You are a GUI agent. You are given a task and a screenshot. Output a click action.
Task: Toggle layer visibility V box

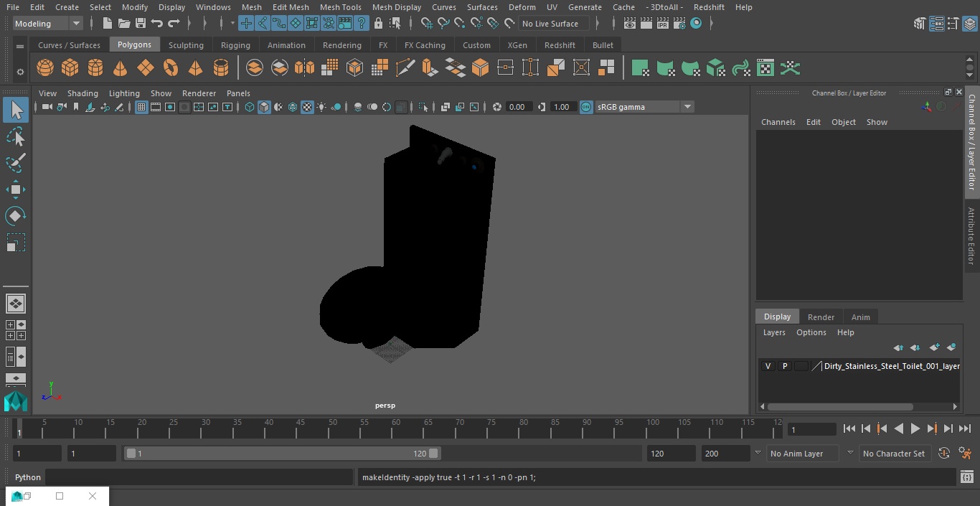768,366
